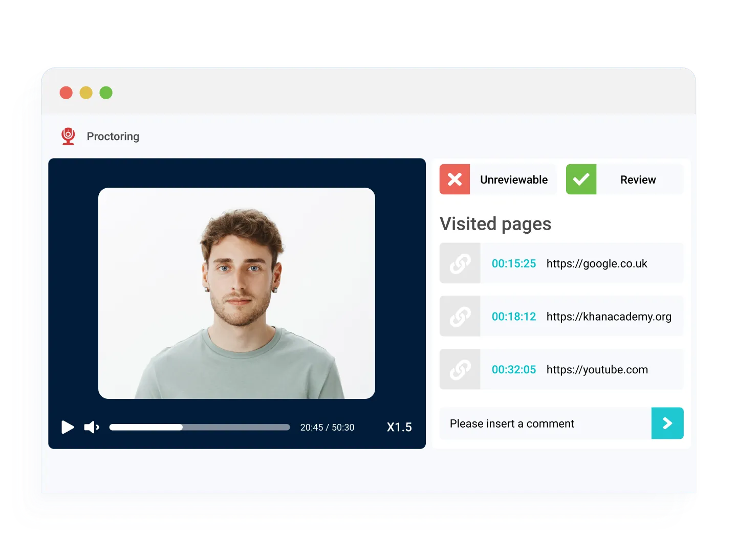The image size is (736, 560).
Task: Play the proctoring recording
Action: (x=67, y=427)
